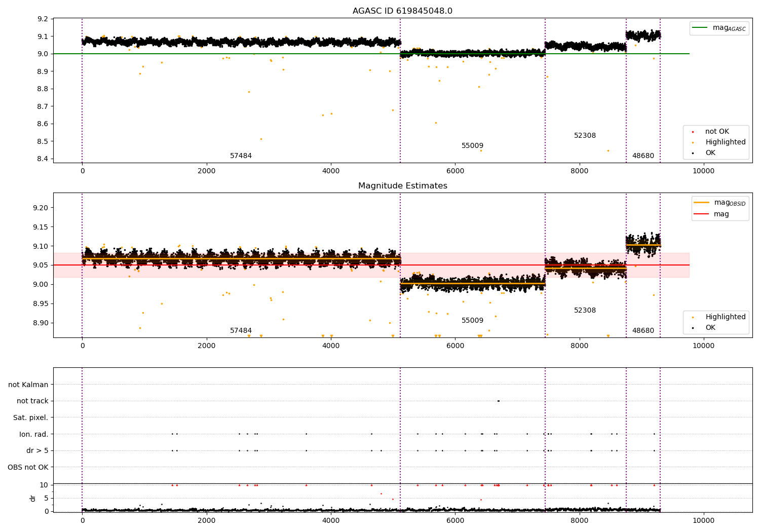Click the 'Magnitude Estimates' plot title
Screen dimensions: 760x532
(402, 186)
